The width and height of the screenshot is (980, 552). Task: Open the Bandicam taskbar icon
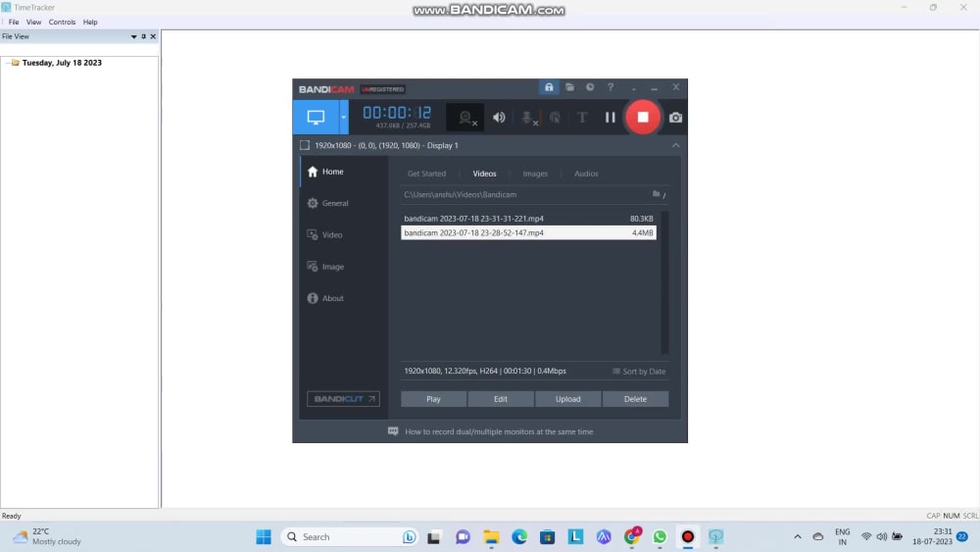click(x=688, y=537)
